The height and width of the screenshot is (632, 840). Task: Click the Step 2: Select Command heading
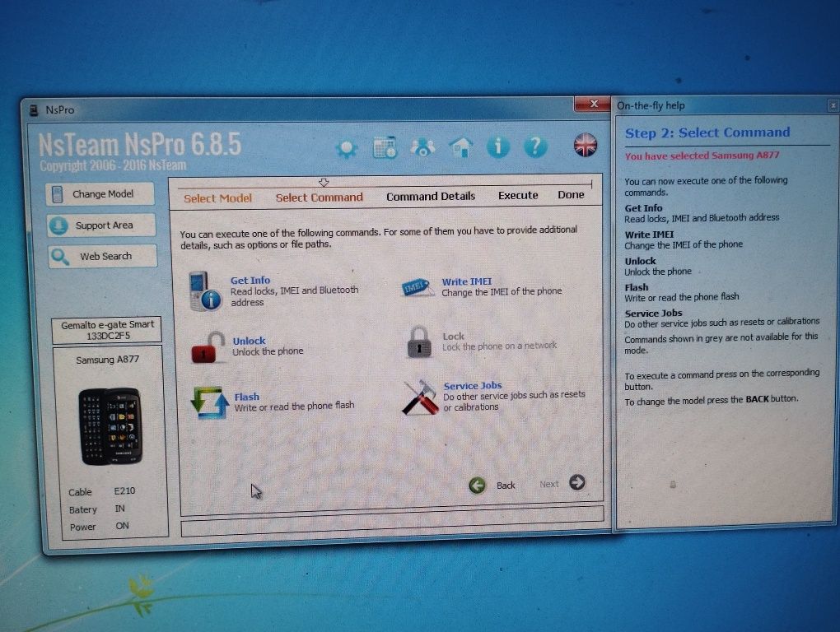click(x=707, y=132)
